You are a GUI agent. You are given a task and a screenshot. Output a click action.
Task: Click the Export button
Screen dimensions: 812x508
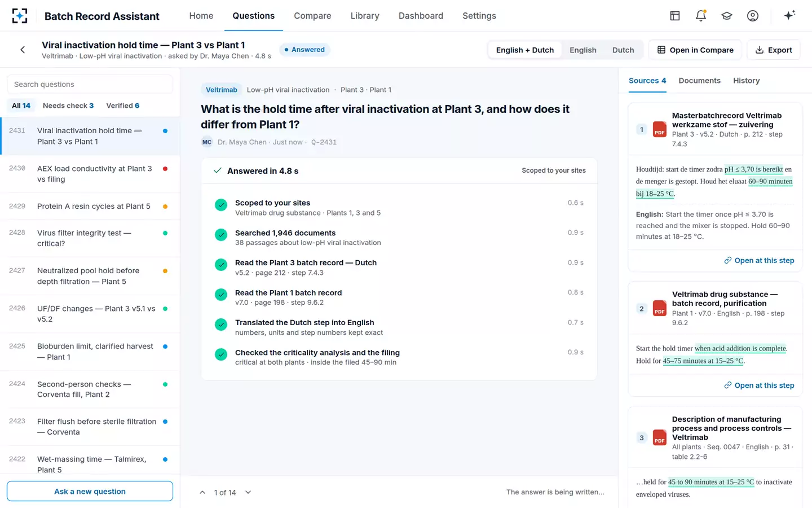pyautogui.click(x=774, y=50)
